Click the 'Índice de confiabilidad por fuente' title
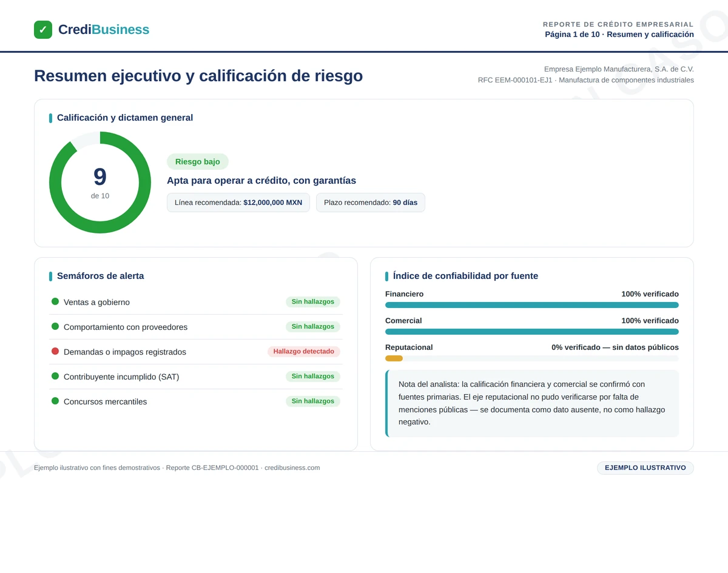 click(x=465, y=276)
